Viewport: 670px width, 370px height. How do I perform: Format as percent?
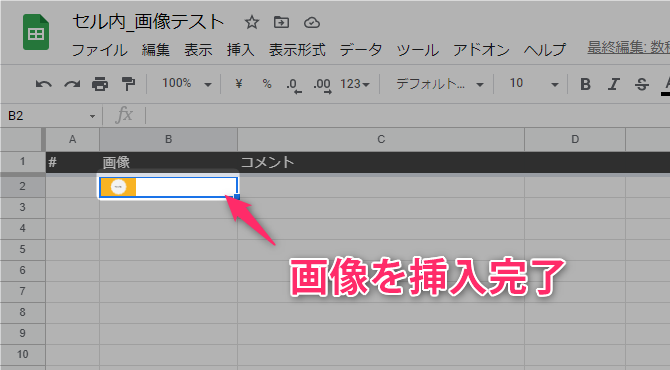point(267,84)
